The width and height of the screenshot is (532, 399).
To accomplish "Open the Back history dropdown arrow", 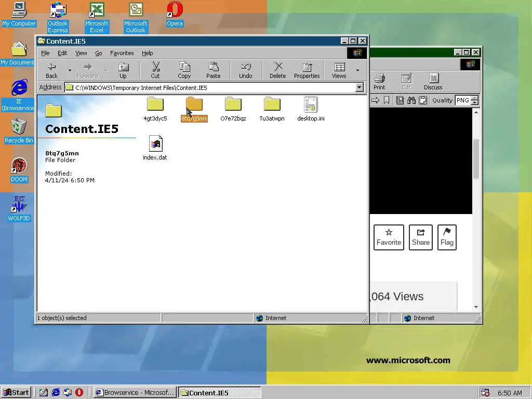I will tap(70, 70).
